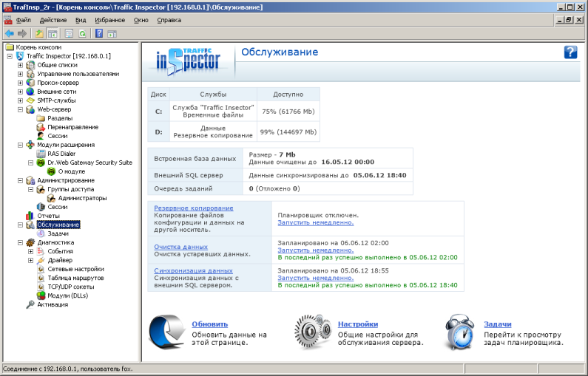The width and height of the screenshot is (588, 376).
Task: Open the Действие menu
Action: (x=53, y=20)
